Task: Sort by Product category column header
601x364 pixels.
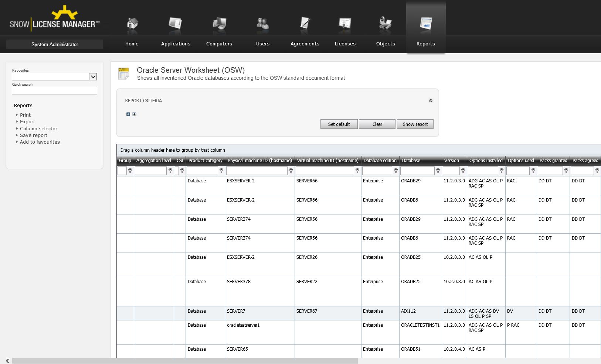Action: coord(206,161)
